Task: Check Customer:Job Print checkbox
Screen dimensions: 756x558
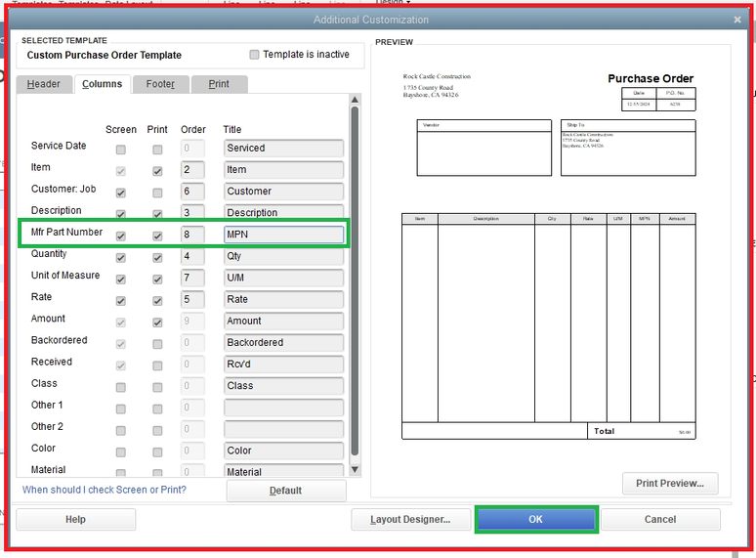Action: 157,193
